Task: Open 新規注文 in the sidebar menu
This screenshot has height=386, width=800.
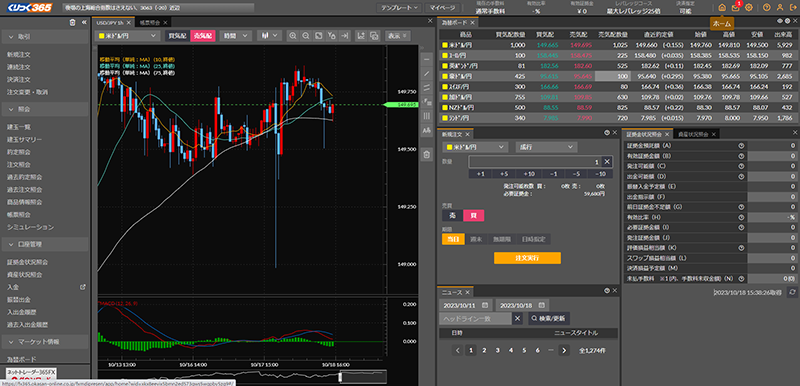Action: (19, 54)
